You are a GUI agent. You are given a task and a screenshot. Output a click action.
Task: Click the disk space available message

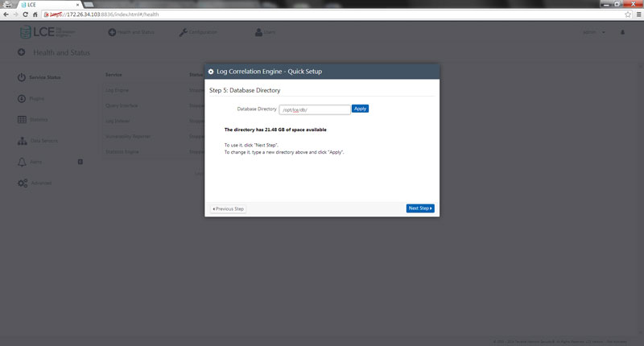(275, 130)
